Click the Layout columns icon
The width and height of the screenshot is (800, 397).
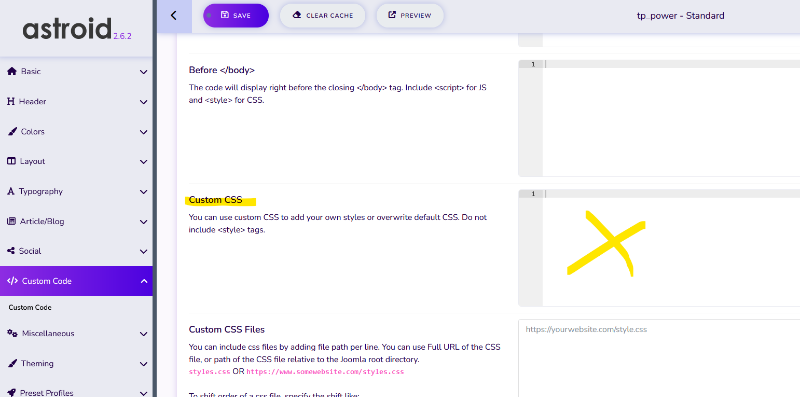(x=11, y=161)
